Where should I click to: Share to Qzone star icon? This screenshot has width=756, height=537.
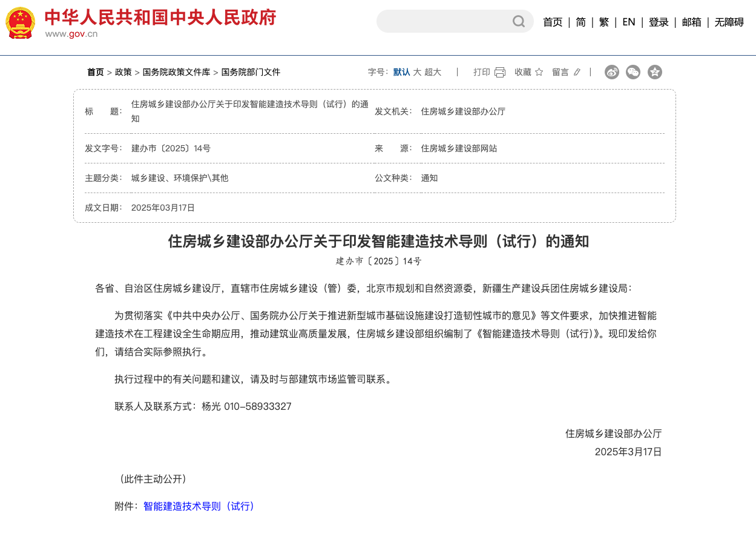(x=654, y=72)
